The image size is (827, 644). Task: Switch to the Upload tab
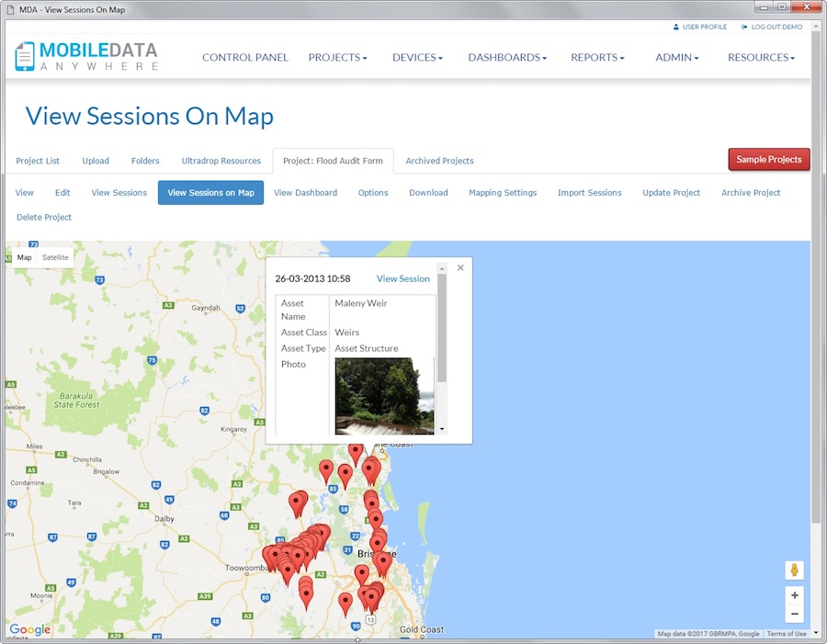point(96,161)
